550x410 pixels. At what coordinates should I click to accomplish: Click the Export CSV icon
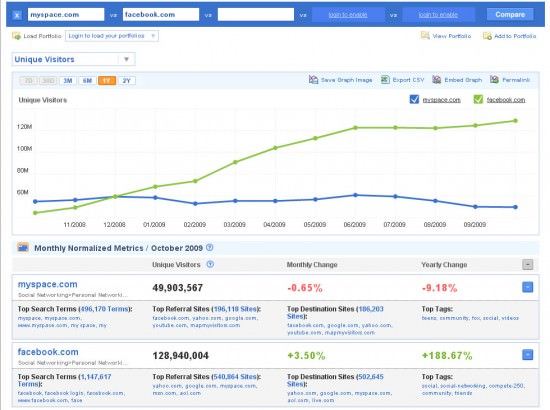(385, 80)
